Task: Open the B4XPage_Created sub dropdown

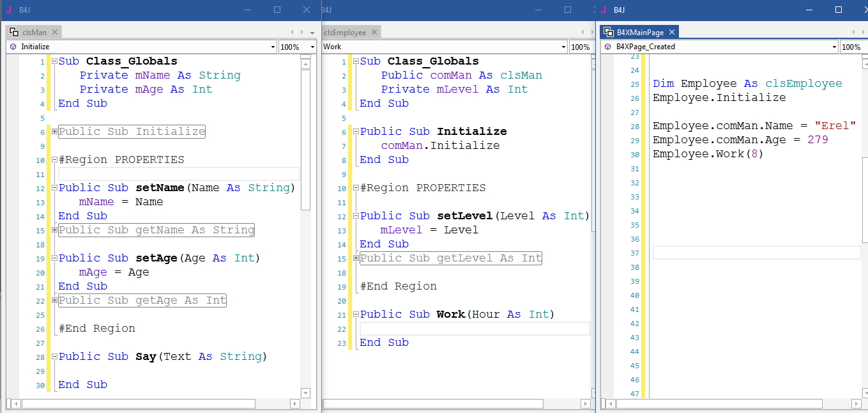Action: (x=834, y=47)
